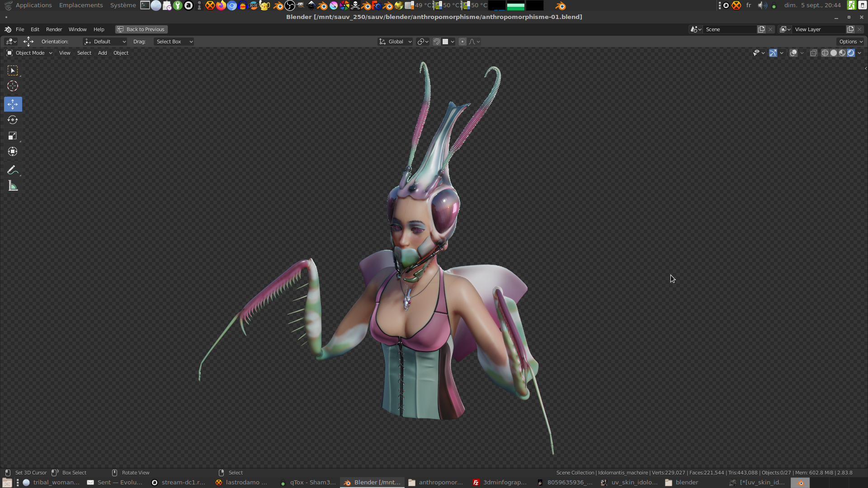868x488 pixels.
Task: Delete the Scene with X icon
Action: (x=770, y=29)
